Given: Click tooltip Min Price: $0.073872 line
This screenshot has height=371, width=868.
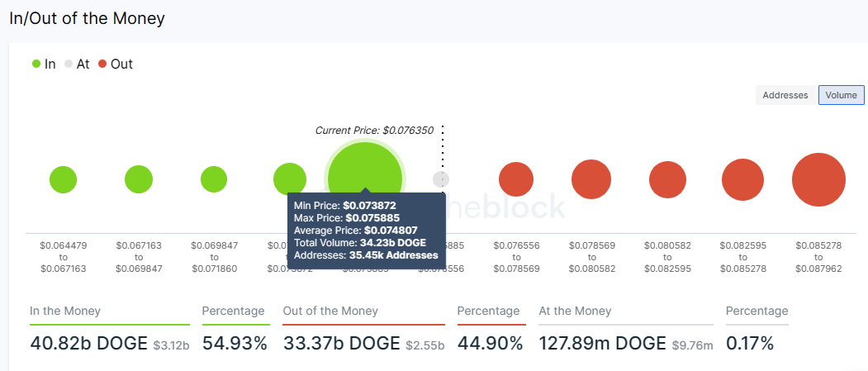Looking at the screenshot, I should [x=345, y=206].
